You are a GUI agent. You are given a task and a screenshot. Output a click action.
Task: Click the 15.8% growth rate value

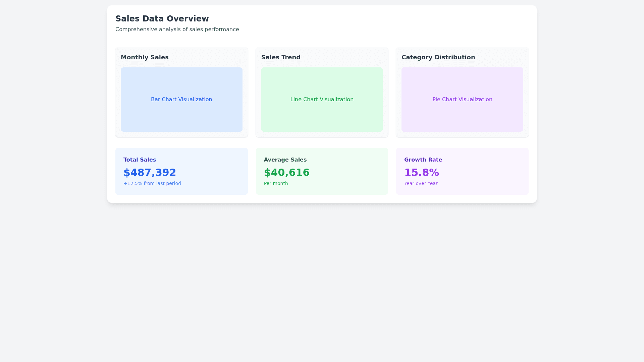coord(421,173)
